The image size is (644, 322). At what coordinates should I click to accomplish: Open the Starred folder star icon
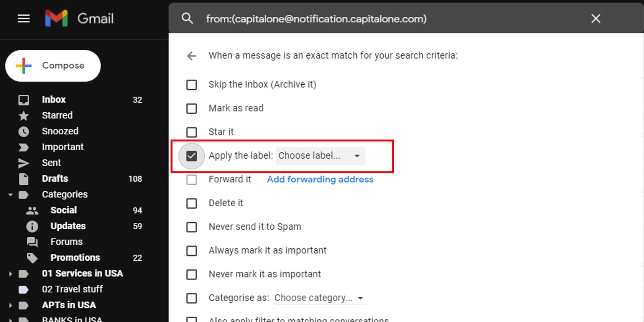pyautogui.click(x=23, y=115)
